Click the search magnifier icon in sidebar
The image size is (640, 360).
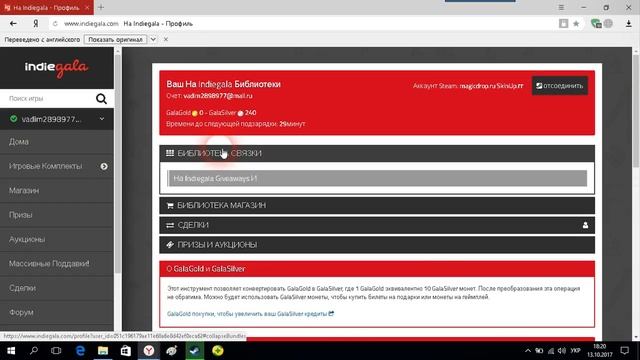click(x=101, y=99)
